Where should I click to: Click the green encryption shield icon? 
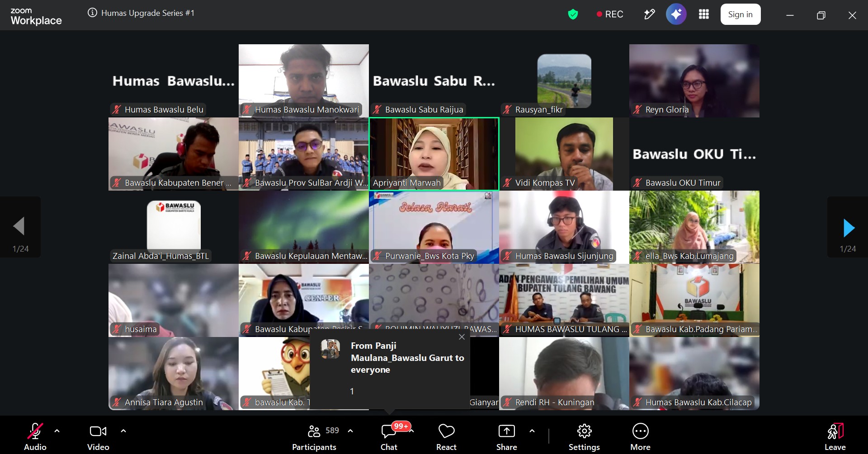pyautogui.click(x=573, y=14)
